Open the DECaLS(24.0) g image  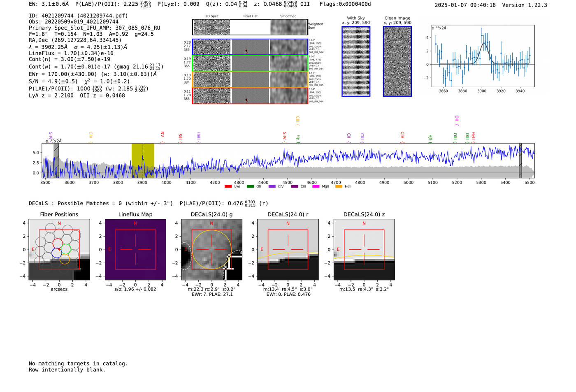coord(211,250)
